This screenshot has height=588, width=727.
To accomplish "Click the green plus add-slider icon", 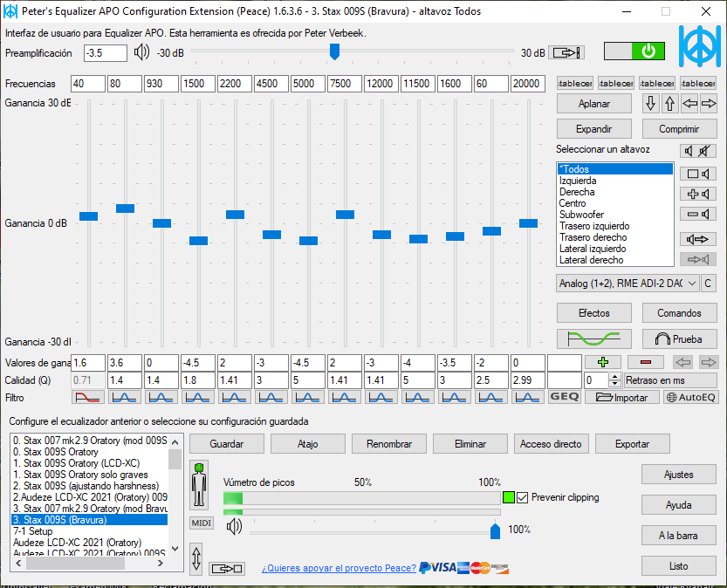I will tap(602, 362).
